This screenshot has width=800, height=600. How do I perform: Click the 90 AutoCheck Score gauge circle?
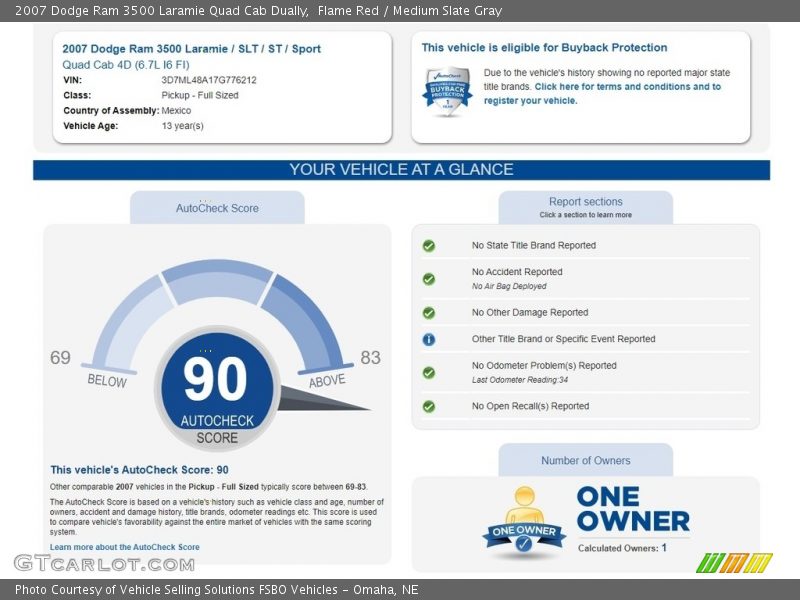[x=216, y=387]
